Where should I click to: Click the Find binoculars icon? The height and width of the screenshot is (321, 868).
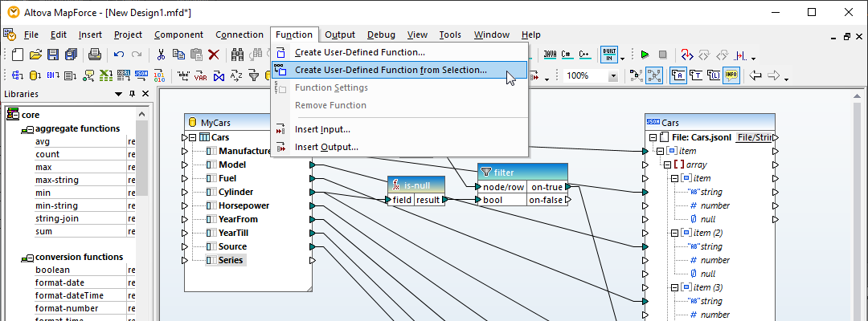(x=238, y=55)
